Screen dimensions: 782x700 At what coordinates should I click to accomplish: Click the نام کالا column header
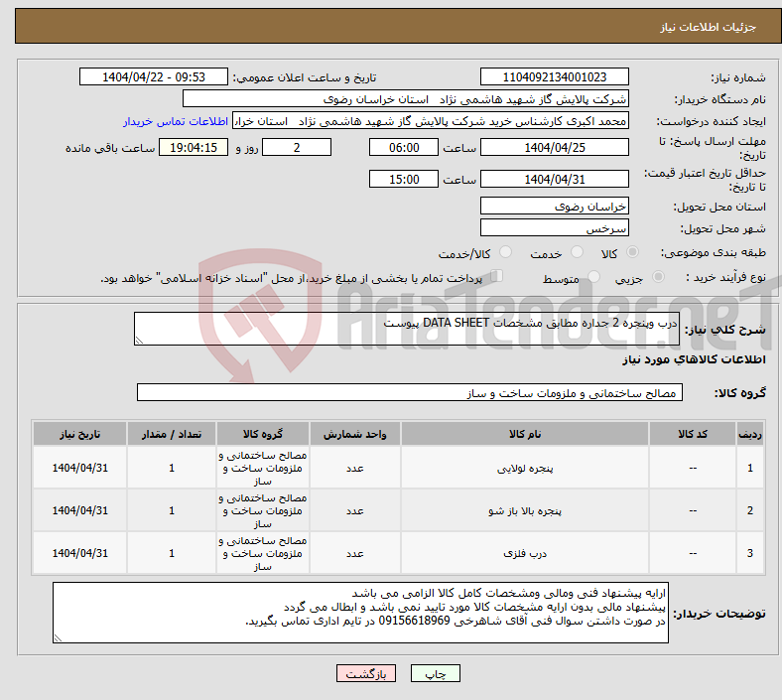[x=525, y=434]
